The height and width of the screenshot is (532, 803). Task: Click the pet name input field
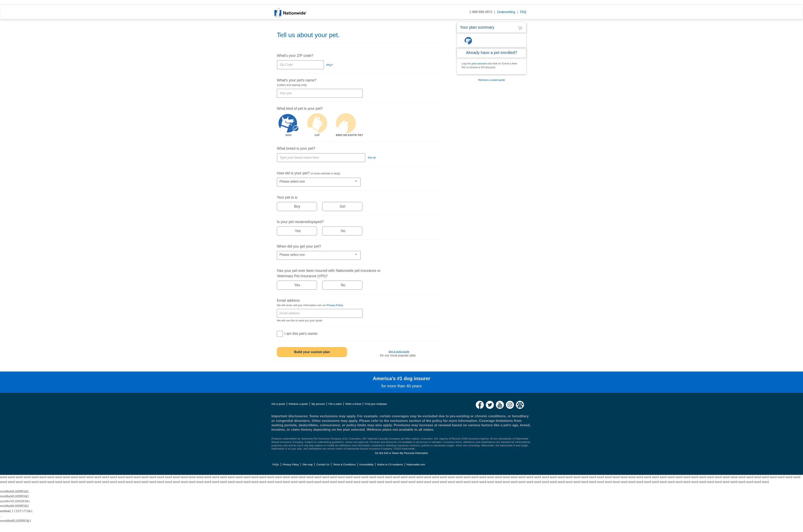320,93
